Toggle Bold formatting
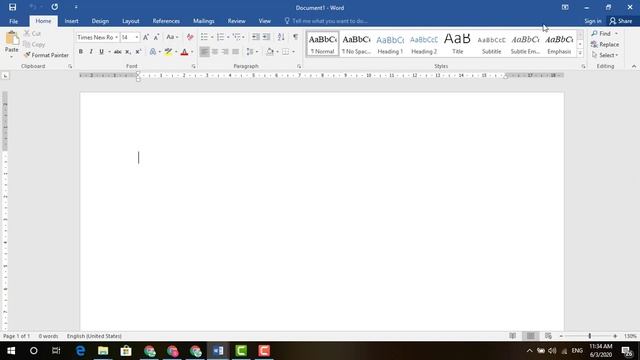Image resolution: width=640 pixels, height=360 pixels. [x=81, y=52]
